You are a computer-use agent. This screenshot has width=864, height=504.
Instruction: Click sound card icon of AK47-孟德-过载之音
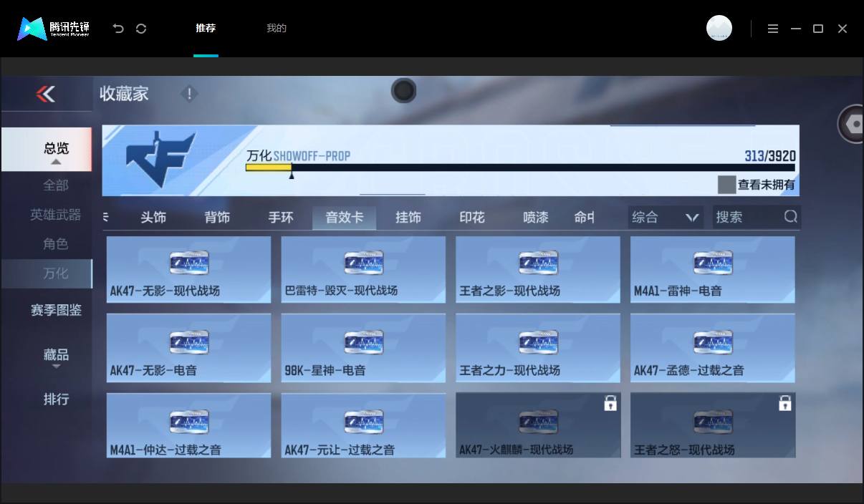[713, 343]
